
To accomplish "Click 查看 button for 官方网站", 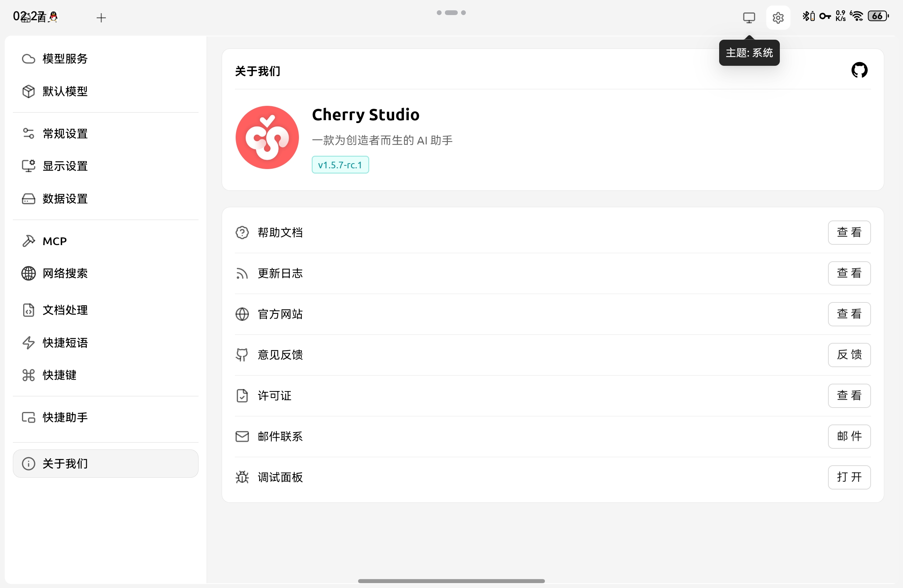I will [x=849, y=314].
